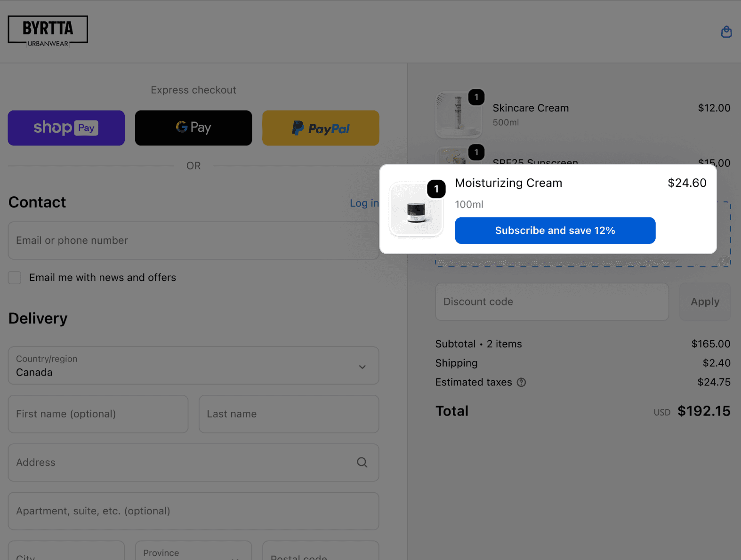Choose Google Pay express checkout
This screenshot has width=741, height=560.
point(193,128)
